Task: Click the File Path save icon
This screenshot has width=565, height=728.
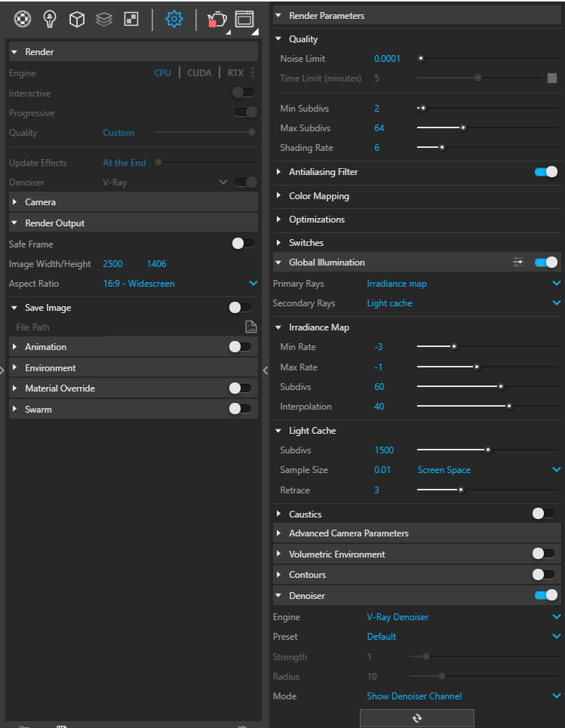Action: (250, 327)
